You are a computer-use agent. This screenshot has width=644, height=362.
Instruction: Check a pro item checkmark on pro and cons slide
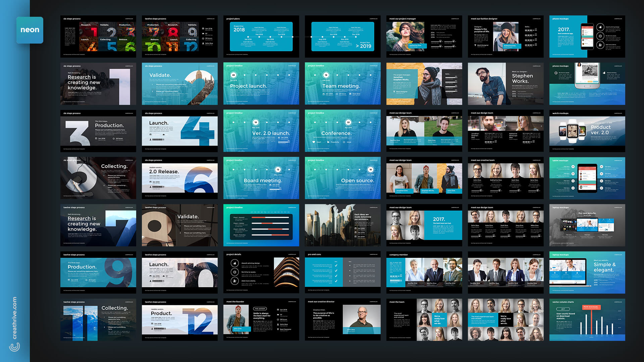click(x=336, y=265)
